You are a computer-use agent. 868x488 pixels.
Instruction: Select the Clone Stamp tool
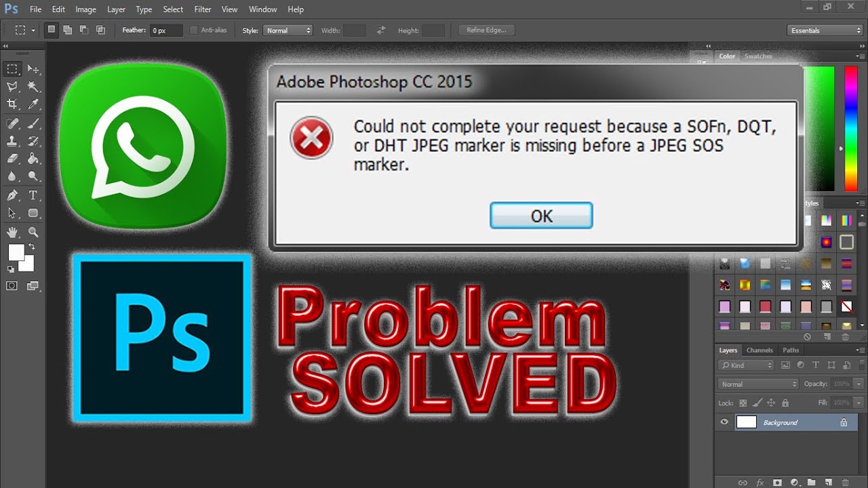point(12,141)
